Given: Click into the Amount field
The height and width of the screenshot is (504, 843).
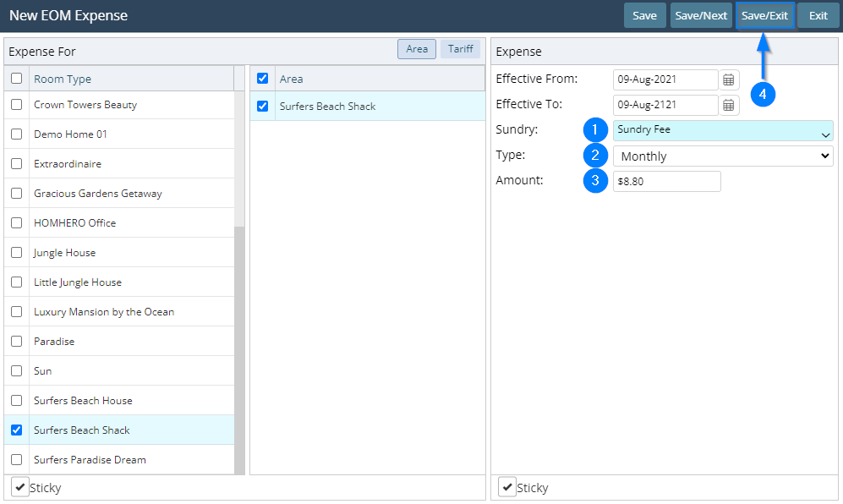Looking at the screenshot, I should coord(666,182).
